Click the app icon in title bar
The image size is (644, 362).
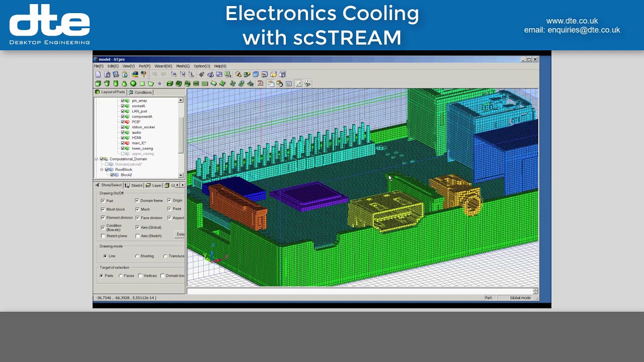click(96, 59)
